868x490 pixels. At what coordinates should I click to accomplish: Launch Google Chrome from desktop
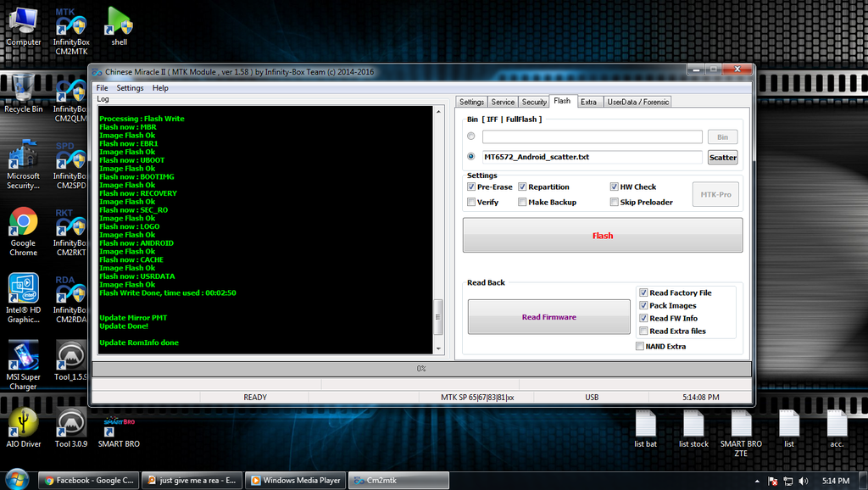(x=23, y=231)
